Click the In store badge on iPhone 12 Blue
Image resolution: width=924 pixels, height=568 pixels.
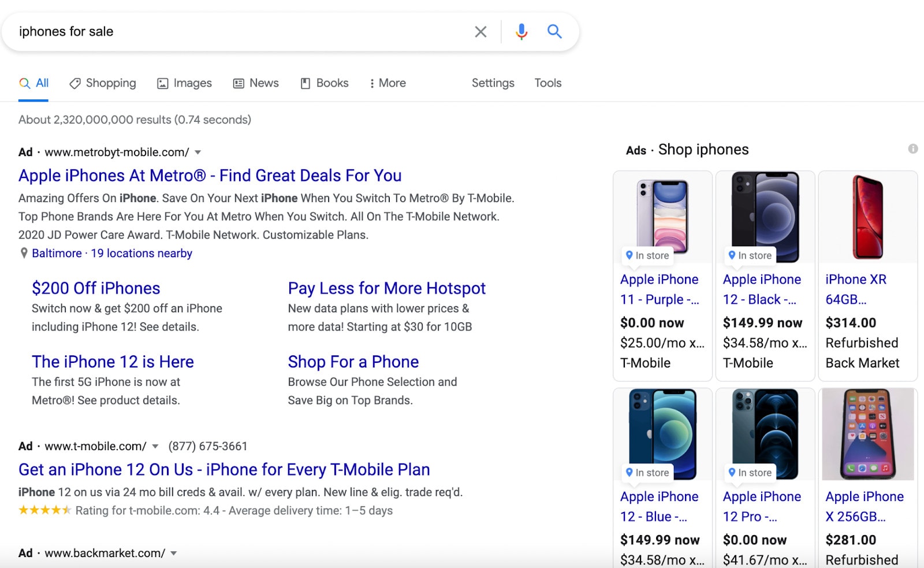[x=647, y=472]
